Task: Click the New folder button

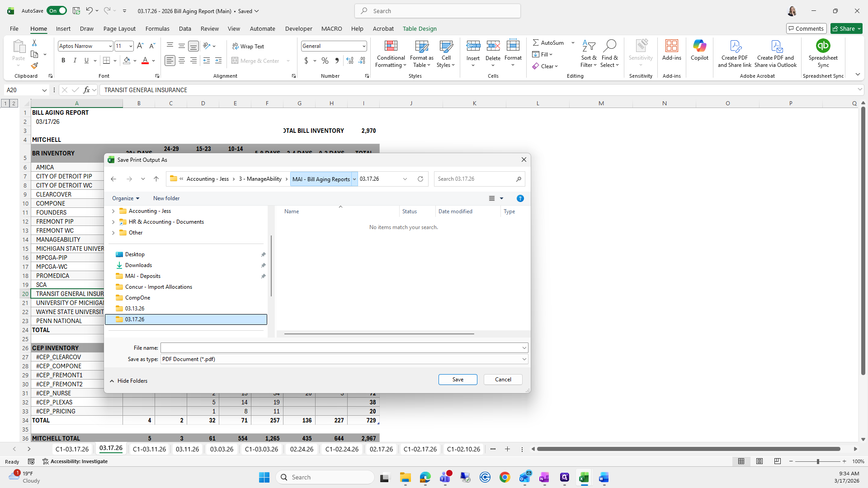Action: pyautogui.click(x=166, y=198)
